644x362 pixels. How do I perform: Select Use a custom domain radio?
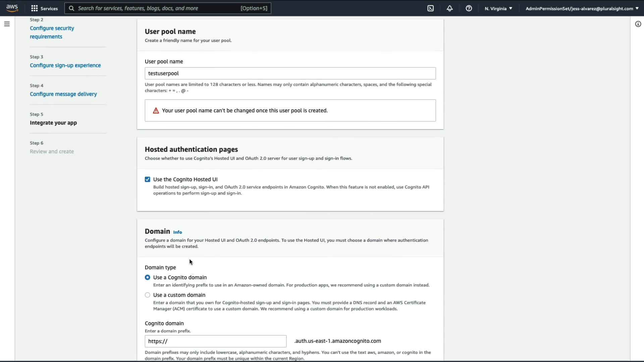coord(148,295)
